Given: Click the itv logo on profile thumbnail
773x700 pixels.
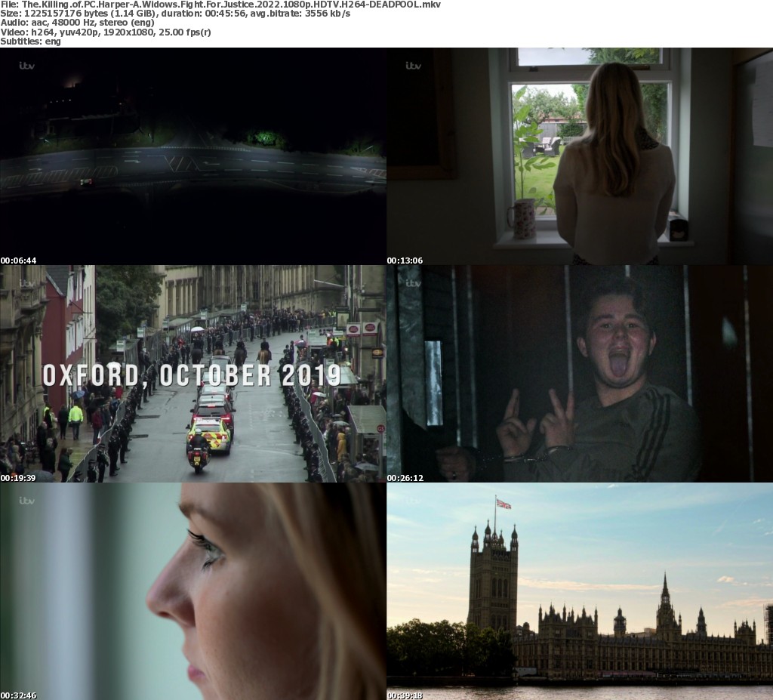Looking at the screenshot, I should click(26, 501).
